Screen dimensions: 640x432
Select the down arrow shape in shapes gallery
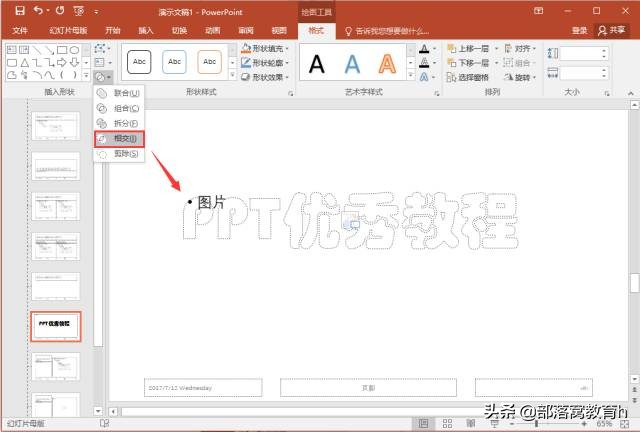(74, 62)
